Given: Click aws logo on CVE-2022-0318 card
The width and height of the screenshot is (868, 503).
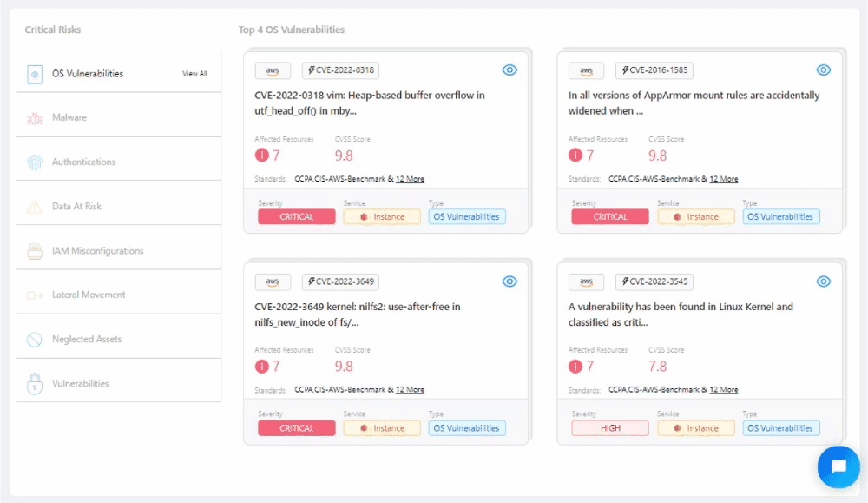Looking at the screenshot, I should point(273,70).
